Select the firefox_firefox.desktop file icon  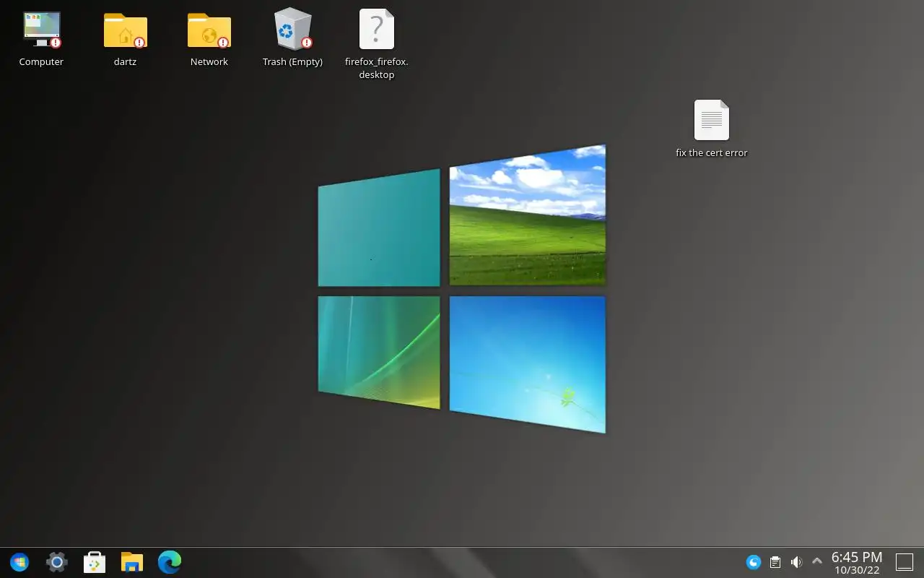point(377,30)
